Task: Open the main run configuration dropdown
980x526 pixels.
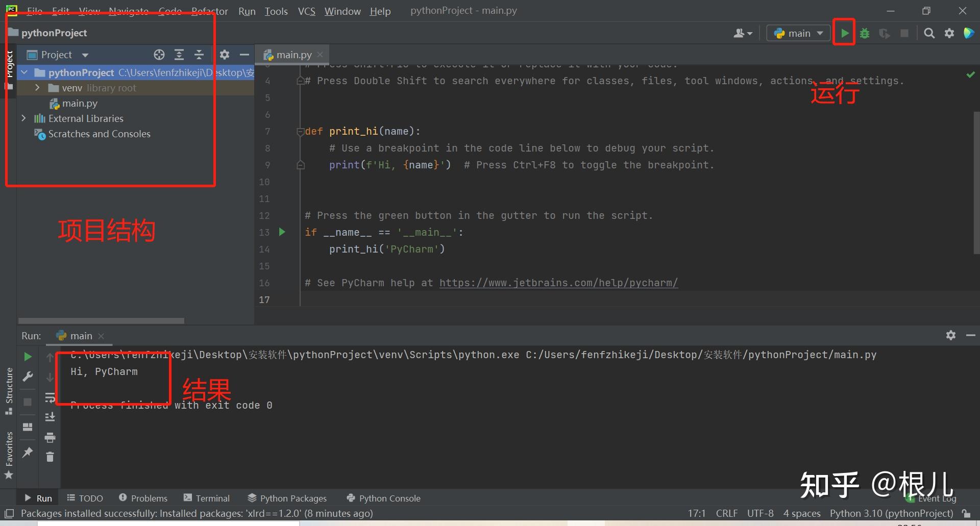Action: click(797, 32)
